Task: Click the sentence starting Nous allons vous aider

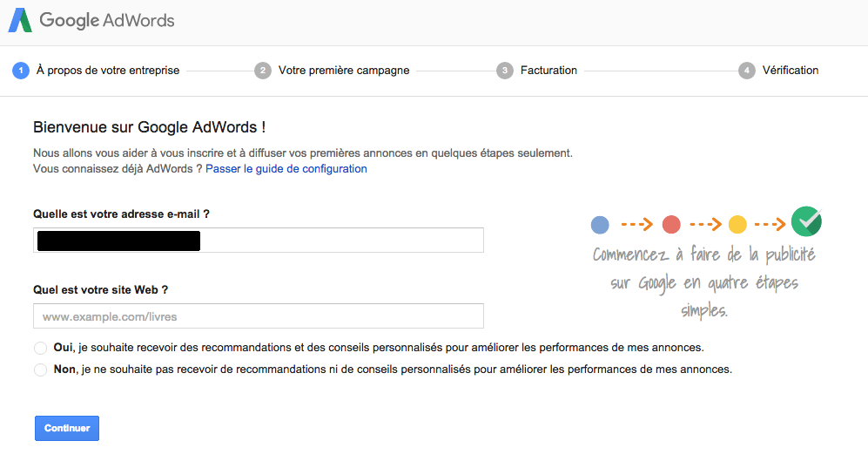Action: point(303,153)
